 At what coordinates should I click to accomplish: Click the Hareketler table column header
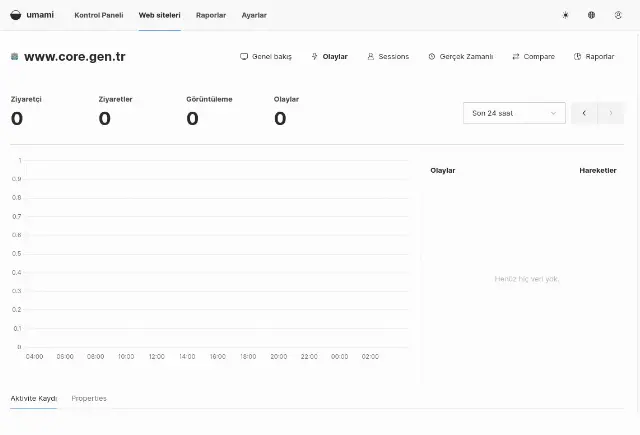(598, 171)
